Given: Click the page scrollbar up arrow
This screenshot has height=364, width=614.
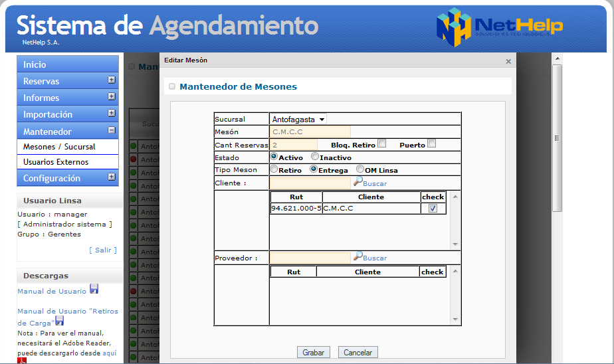Looking at the screenshot, I should coord(558,58).
